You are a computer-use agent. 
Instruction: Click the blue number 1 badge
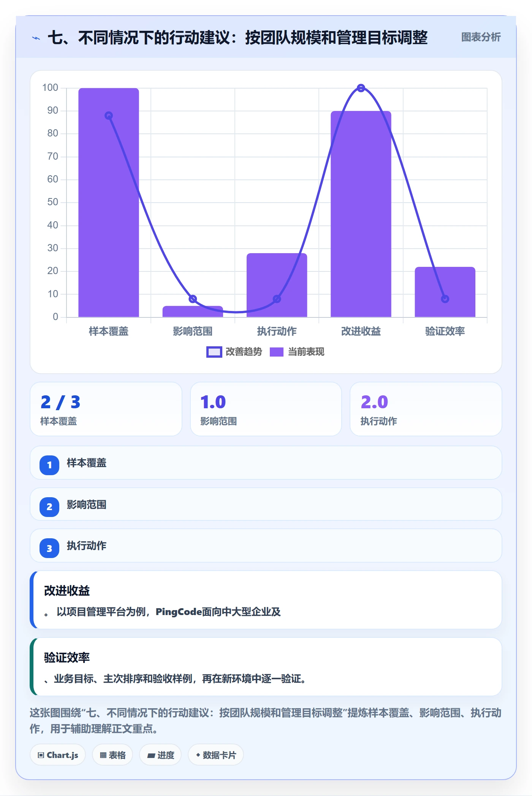49,465
